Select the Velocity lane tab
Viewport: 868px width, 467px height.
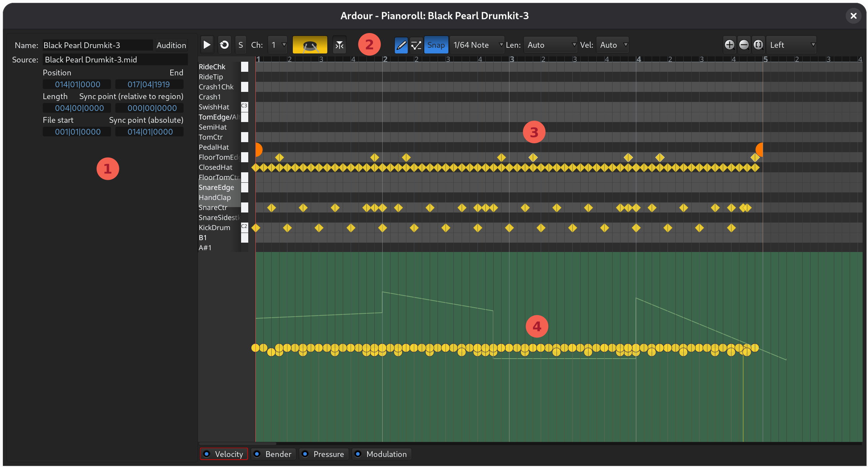point(224,454)
